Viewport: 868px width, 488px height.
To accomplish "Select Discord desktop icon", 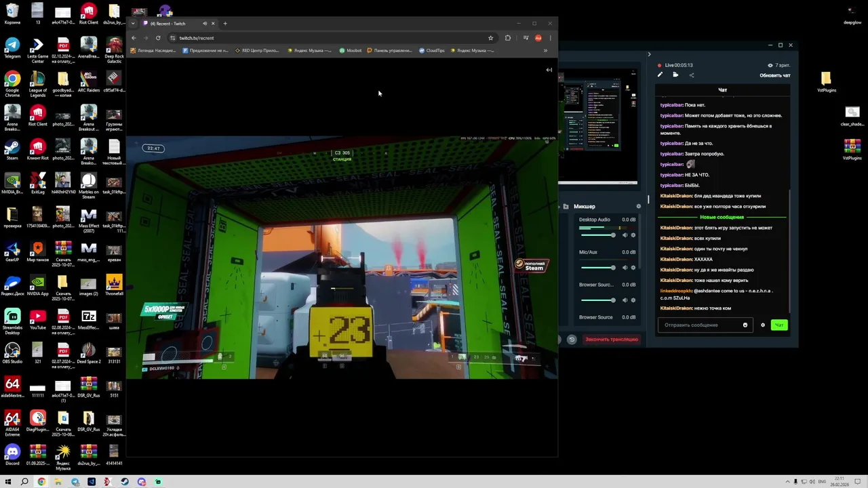I will point(12,454).
